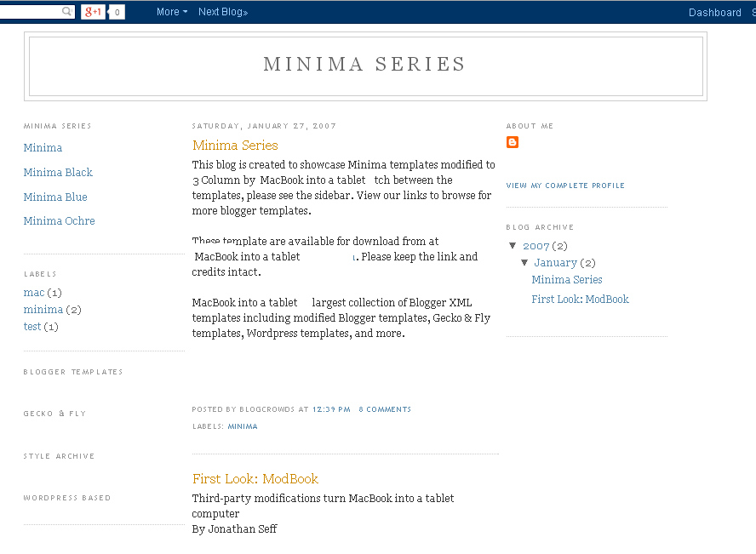Screen dimensions: 756x554
Task: Open First Look: ModBook in Blog Archive
Action: click(x=580, y=300)
